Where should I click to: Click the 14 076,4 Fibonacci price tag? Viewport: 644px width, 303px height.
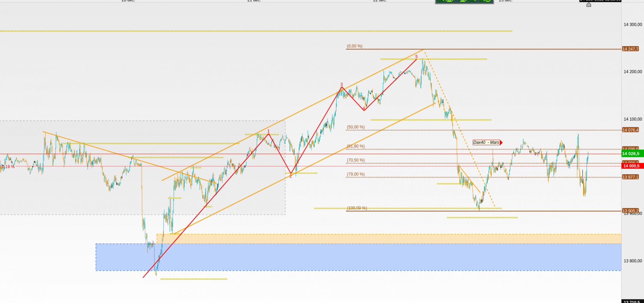(x=630, y=130)
